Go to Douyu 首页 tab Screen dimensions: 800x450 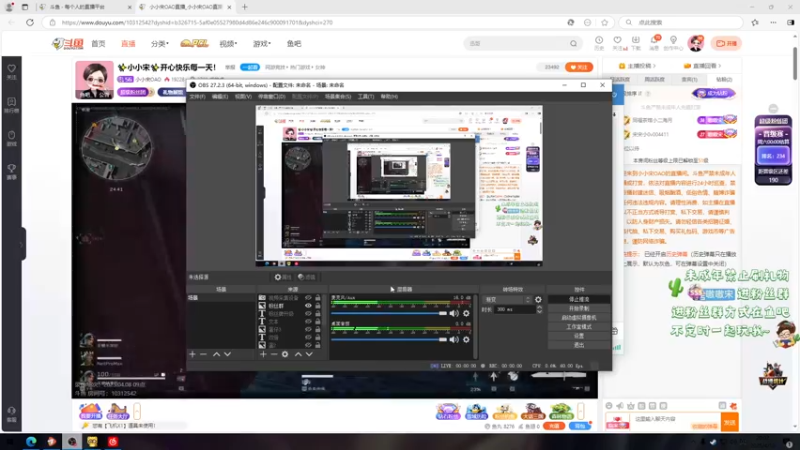tap(98, 44)
